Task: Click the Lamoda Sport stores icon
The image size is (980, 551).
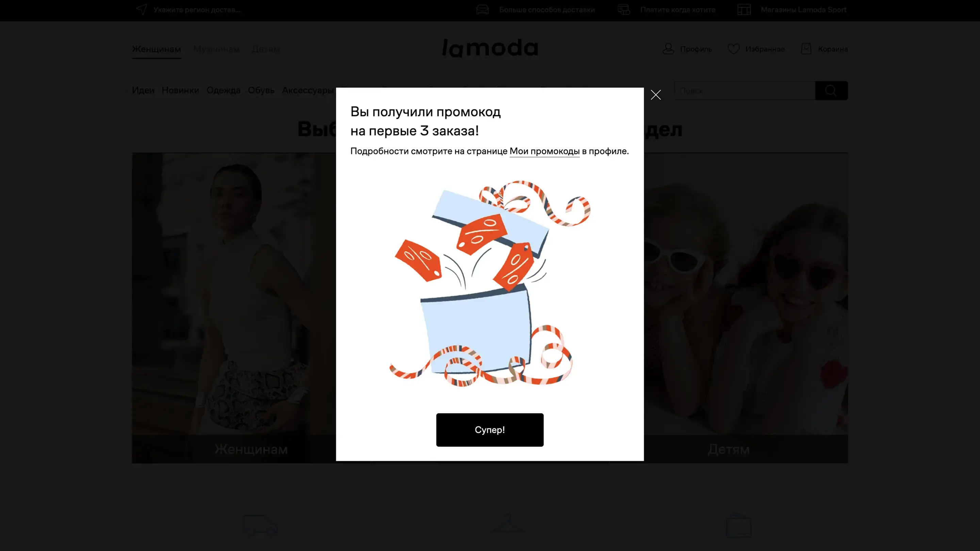Action: click(x=744, y=10)
